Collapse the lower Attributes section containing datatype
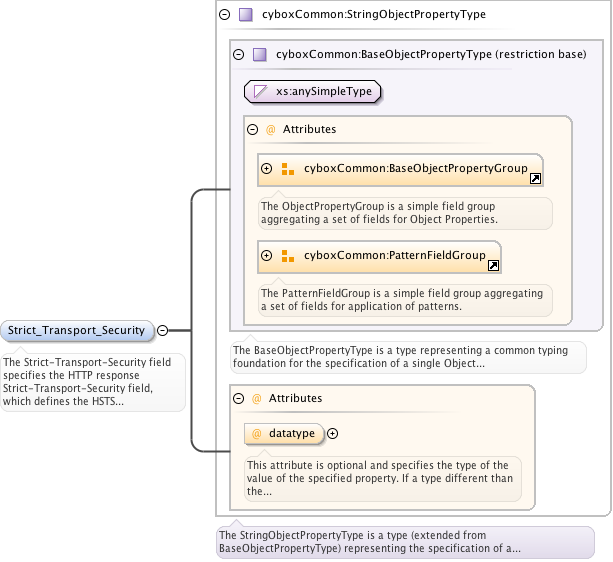Screen dimensions: 613x562 pos(238,398)
